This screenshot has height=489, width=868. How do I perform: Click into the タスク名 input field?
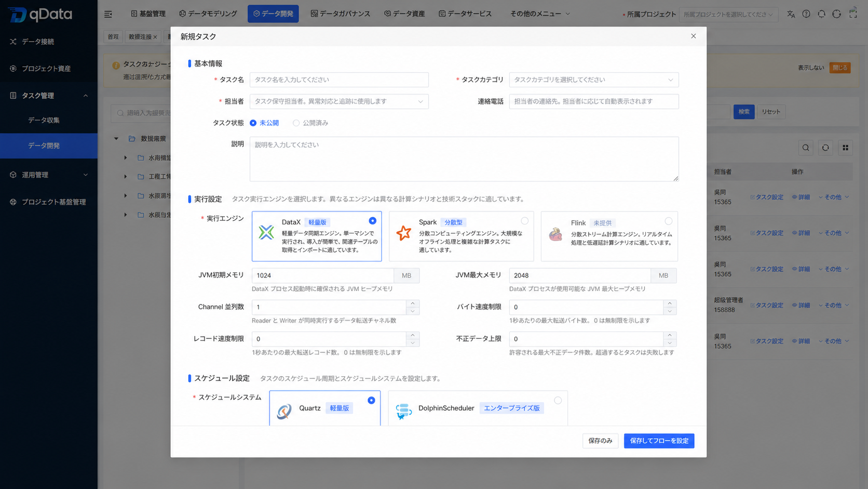[x=339, y=80]
